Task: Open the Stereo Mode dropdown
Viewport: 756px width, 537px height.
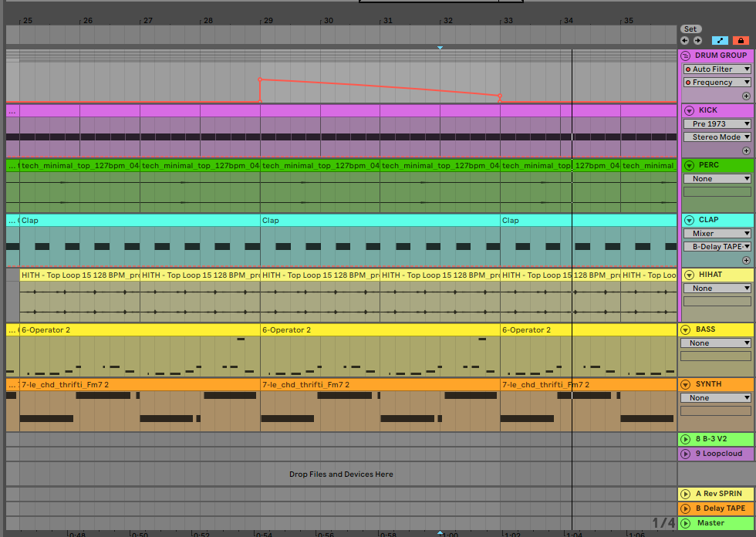Action: pos(717,137)
